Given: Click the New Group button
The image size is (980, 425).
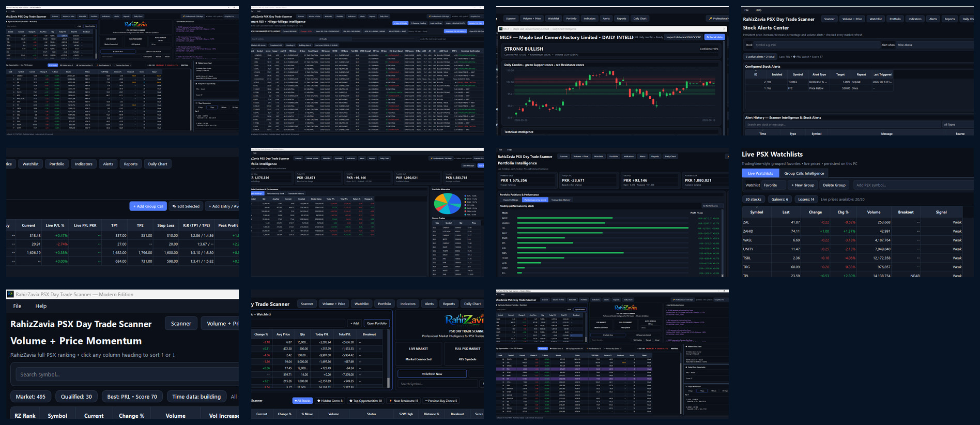Looking at the screenshot, I should (803, 185).
